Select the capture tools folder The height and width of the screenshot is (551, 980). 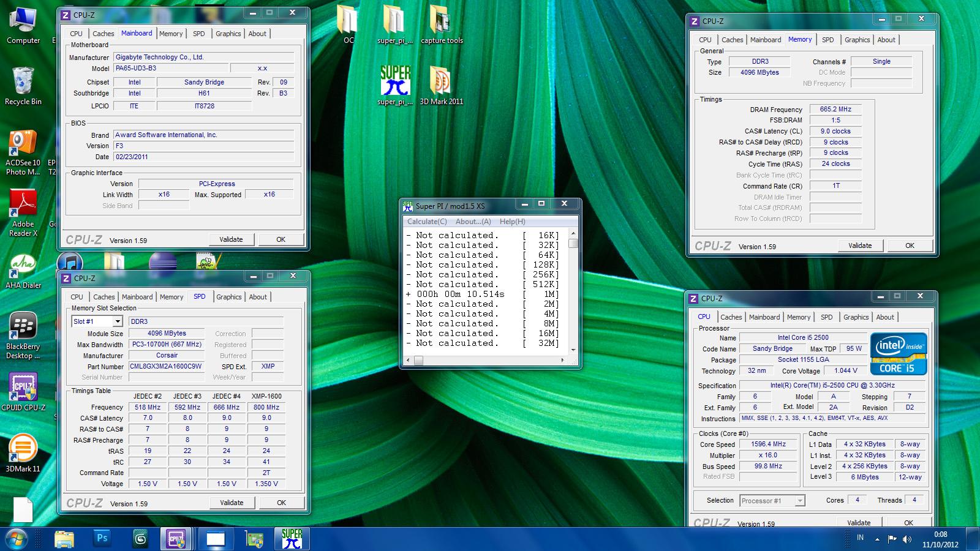click(x=442, y=24)
